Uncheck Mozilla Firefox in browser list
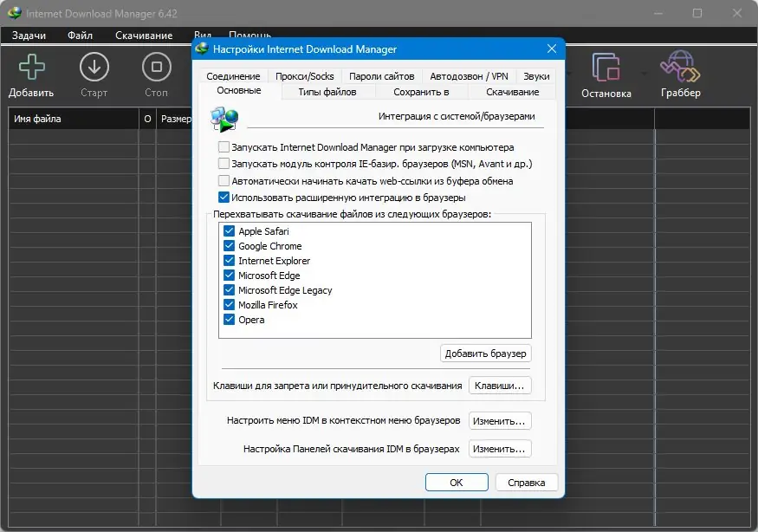 point(230,305)
